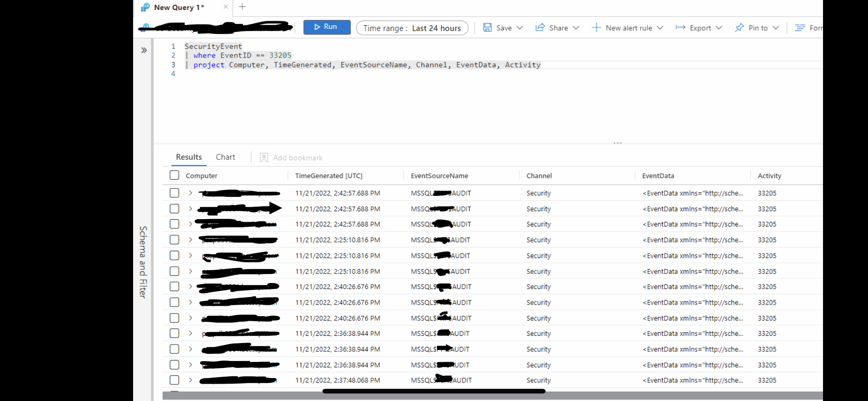The height and width of the screenshot is (401, 868).
Task: Click the Save floppy disk icon
Action: pos(487,27)
